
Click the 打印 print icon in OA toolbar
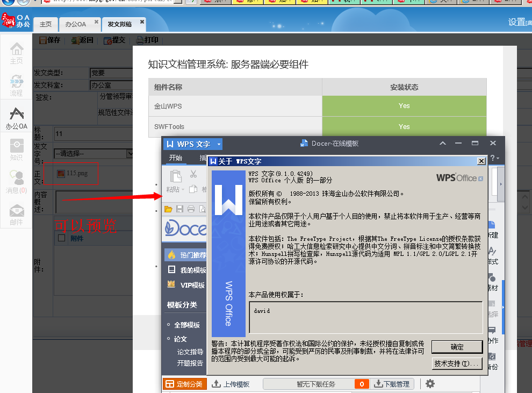tap(140, 40)
